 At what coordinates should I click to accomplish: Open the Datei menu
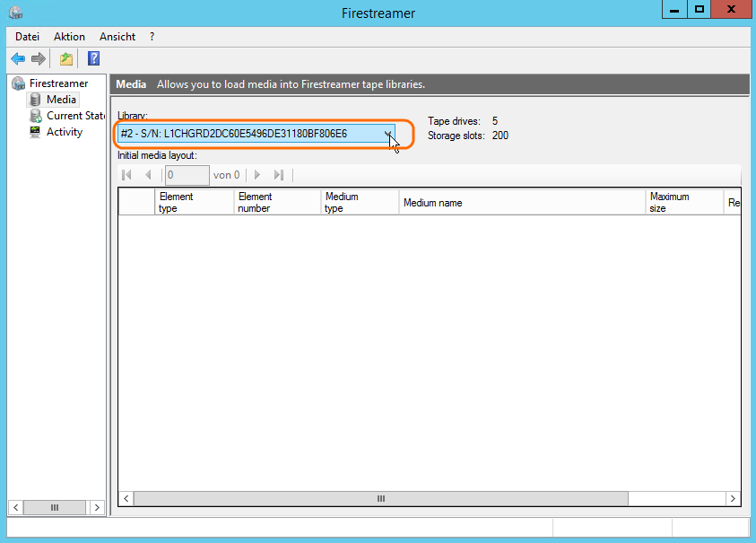point(28,37)
